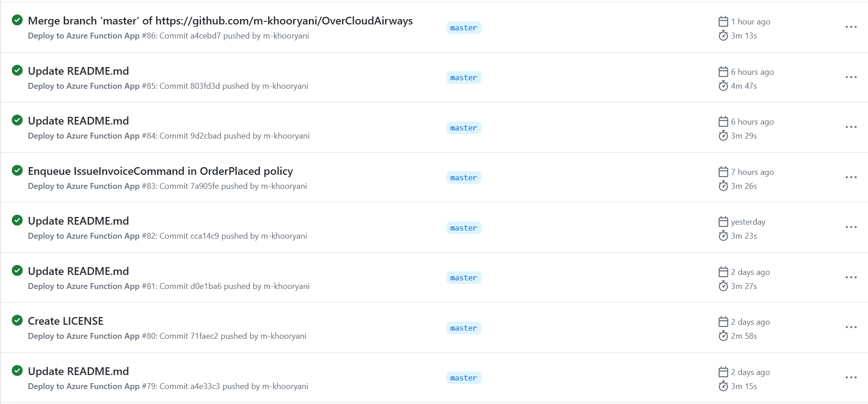This screenshot has width=868, height=404.
Task: Click the success checkmark on run #79
Action: 17,370
